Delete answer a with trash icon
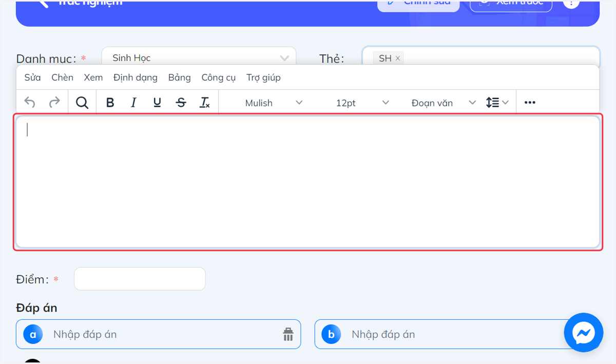This screenshot has width=616, height=364. click(288, 334)
